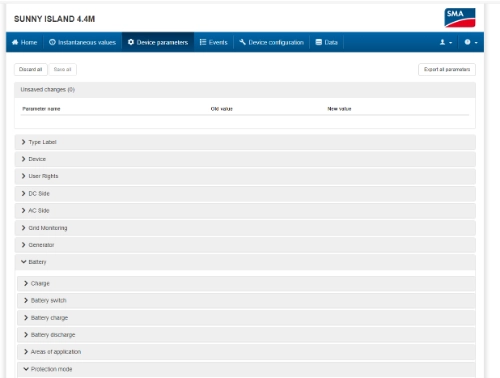Open the help question mark menu
The width and height of the screenshot is (500, 378).
coord(471,42)
